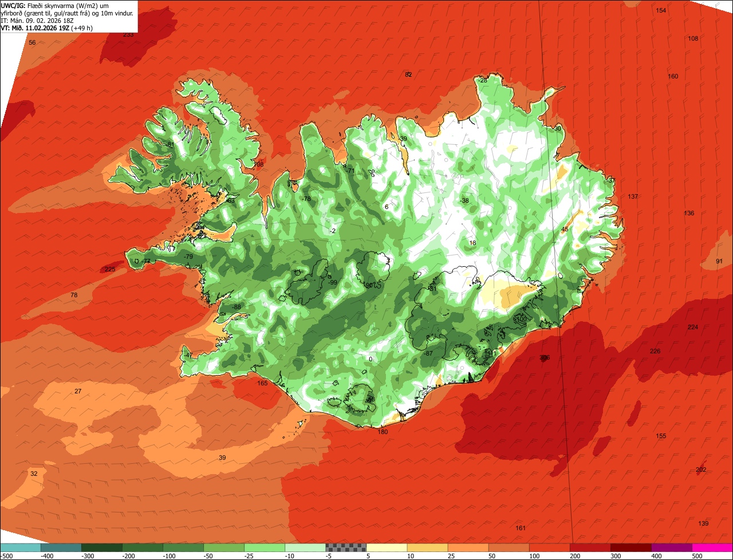The image size is (733, 560).
Task: Click the map value -47
Action: 188,356
